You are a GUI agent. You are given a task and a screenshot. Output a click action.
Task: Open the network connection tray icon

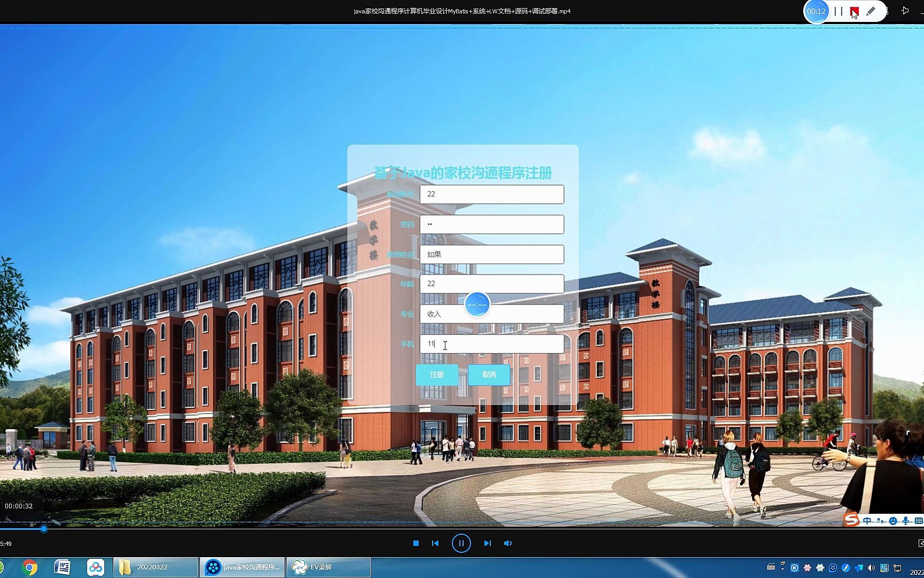click(x=897, y=568)
